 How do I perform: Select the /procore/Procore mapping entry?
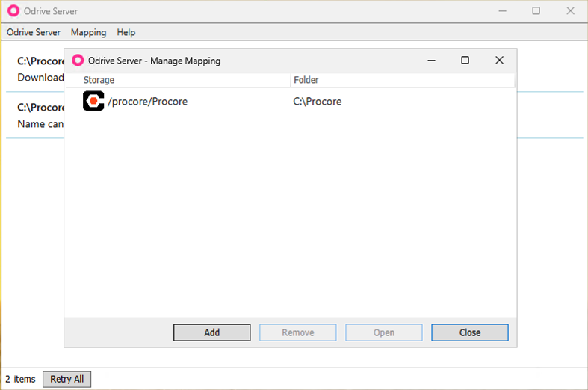pos(147,102)
